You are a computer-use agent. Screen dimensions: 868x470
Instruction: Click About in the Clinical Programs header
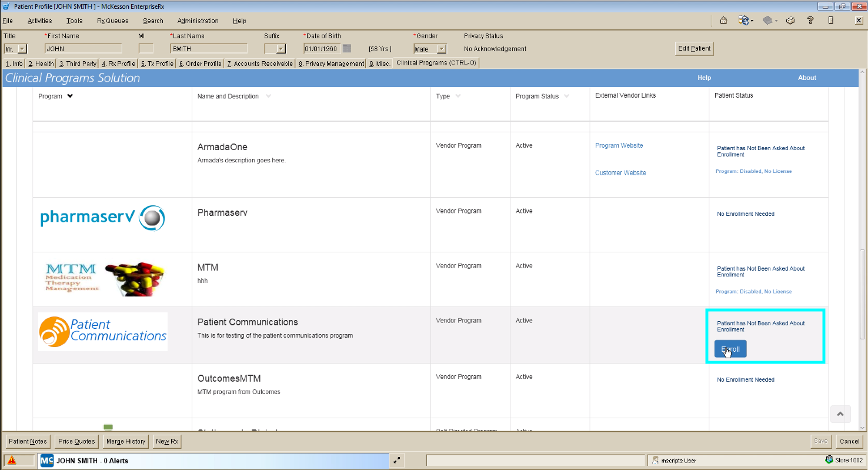tap(807, 78)
